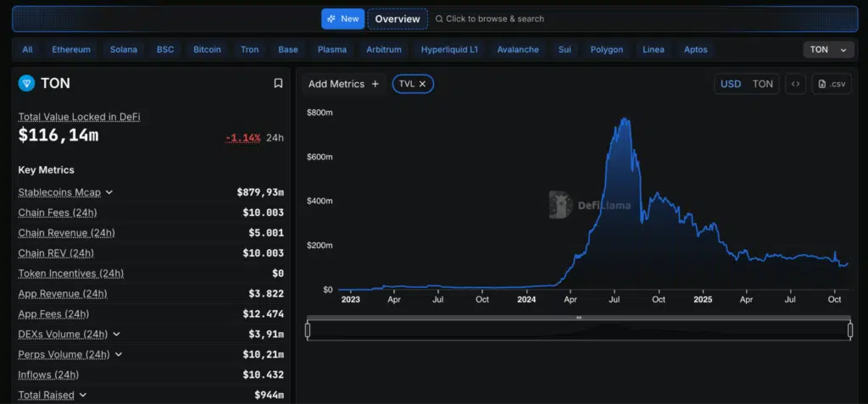868x404 pixels.
Task: Click Total Value Locked in DeFi label
Action: point(79,117)
